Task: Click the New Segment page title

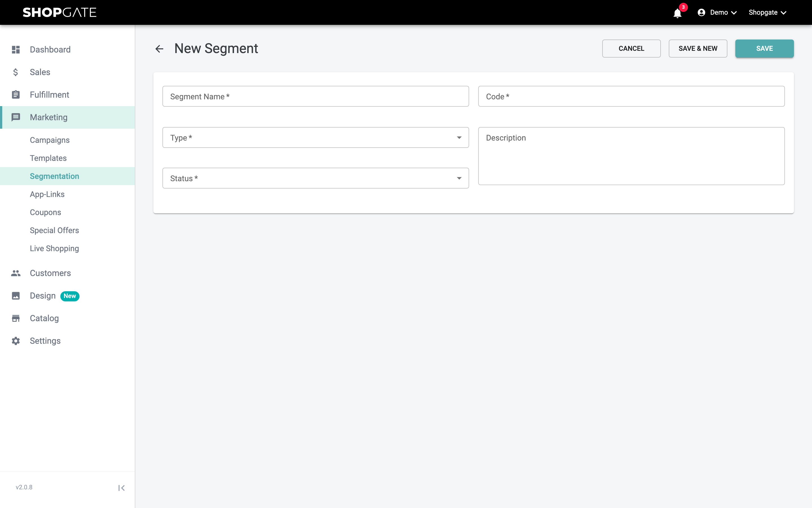Action: (x=216, y=49)
